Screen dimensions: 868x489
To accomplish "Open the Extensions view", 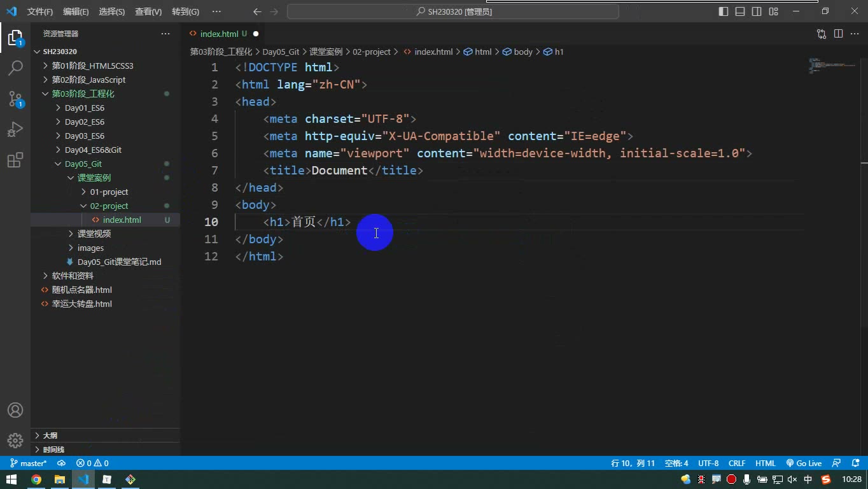I will point(15,160).
